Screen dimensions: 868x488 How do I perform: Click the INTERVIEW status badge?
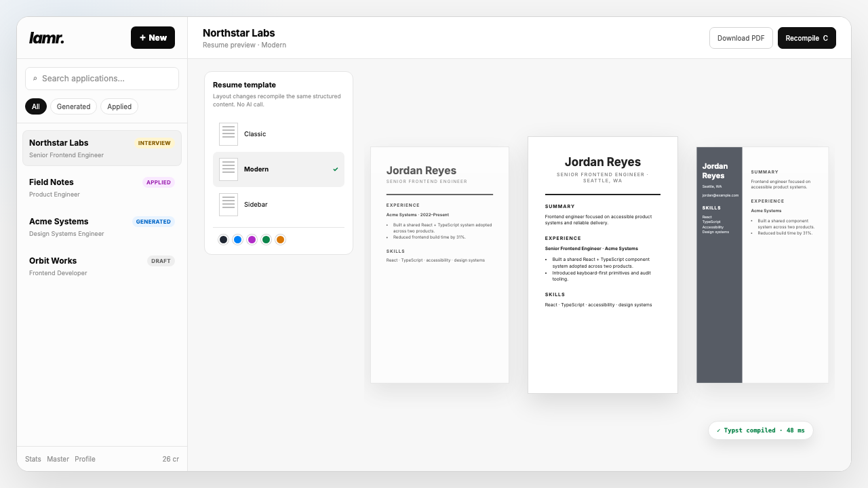(x=154, y=143)
